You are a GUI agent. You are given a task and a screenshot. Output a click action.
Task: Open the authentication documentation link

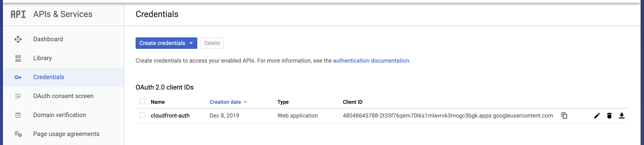point(371,61)
